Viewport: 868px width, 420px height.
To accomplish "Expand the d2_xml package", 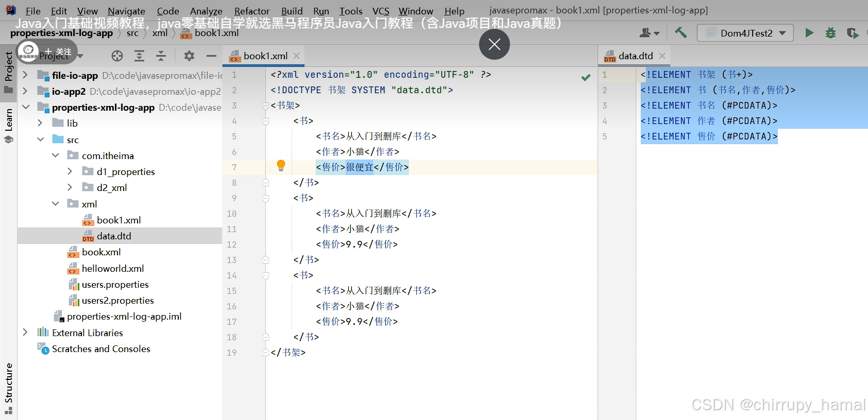I will [x=70, y=187].
